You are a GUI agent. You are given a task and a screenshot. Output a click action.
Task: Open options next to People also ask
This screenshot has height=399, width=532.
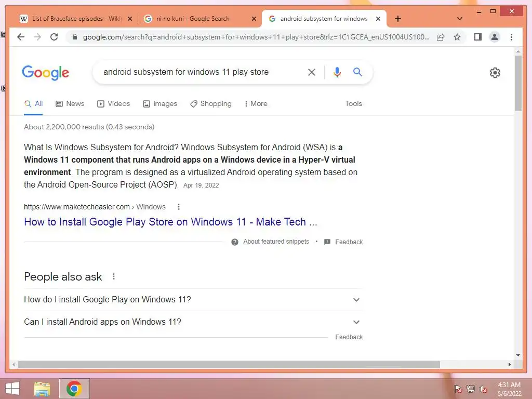coord(114,276)
